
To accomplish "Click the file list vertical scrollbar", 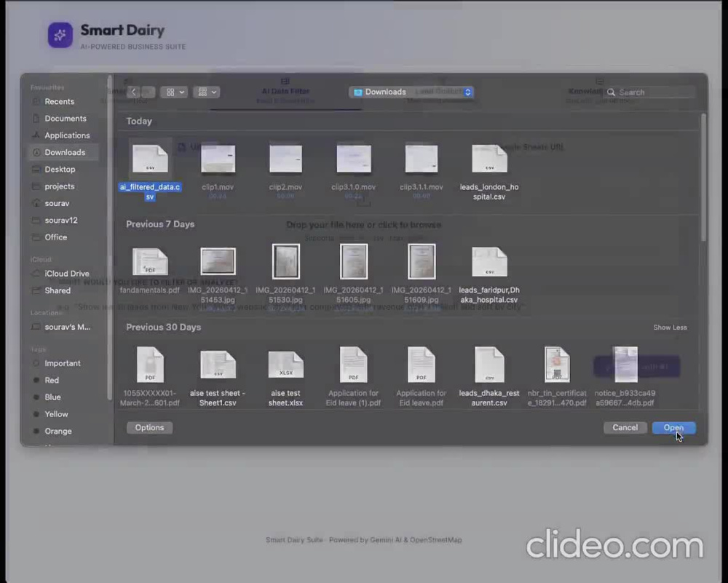I will click(703, 176).
